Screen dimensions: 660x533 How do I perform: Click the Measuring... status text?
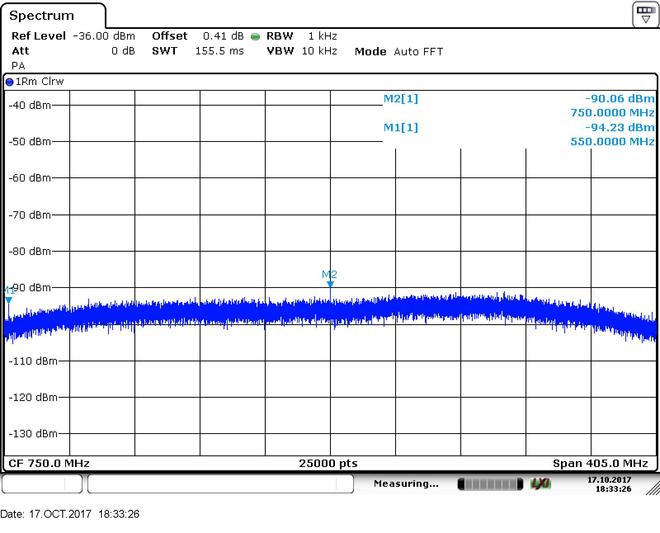point(406,484)
